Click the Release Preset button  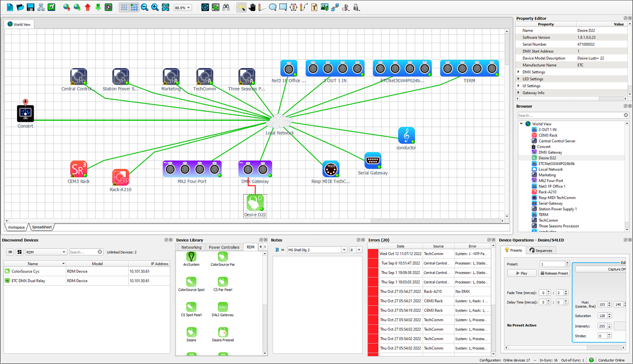pyautogui.click(x=554, y=273)
